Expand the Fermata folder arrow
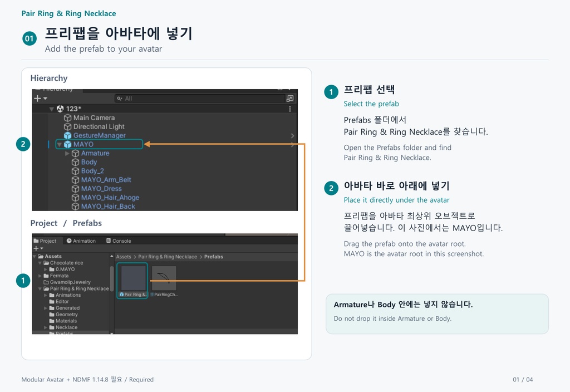 (40, 276)
